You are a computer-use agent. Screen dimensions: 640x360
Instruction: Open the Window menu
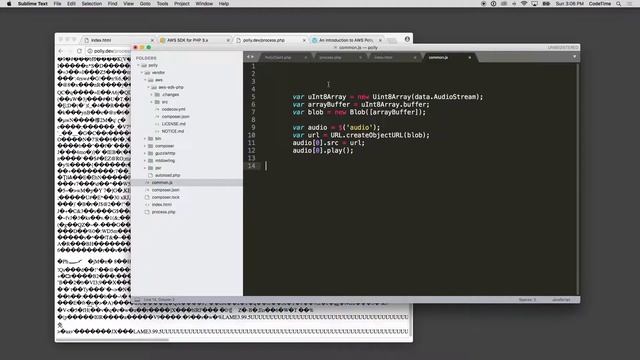[204, 4]
